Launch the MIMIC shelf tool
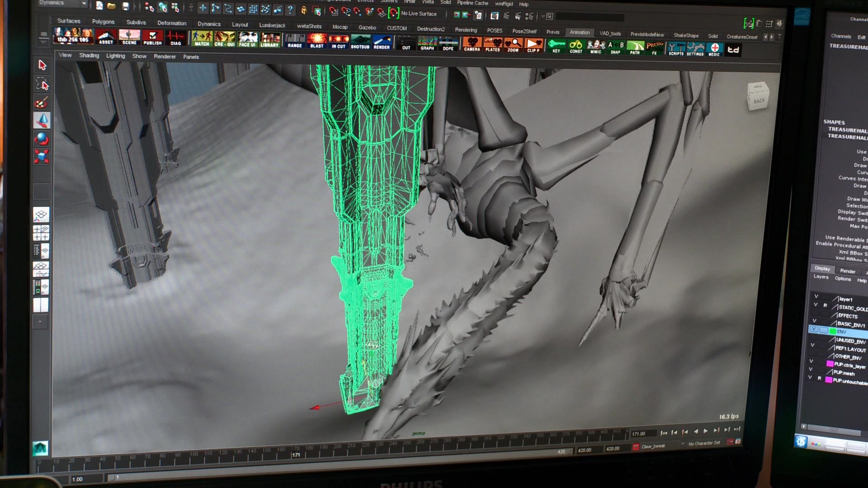 pos(596,47)
